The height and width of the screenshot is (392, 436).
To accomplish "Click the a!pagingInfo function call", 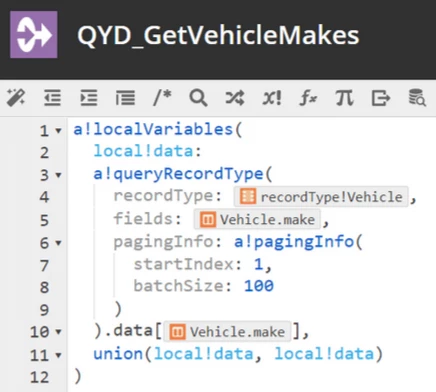I will tap(294, 242).
